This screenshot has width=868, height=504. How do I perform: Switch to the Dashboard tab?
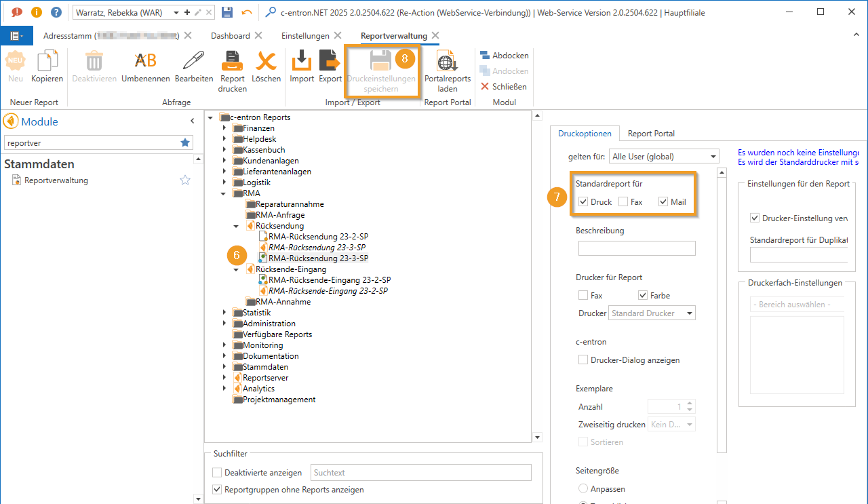[230, 36]
